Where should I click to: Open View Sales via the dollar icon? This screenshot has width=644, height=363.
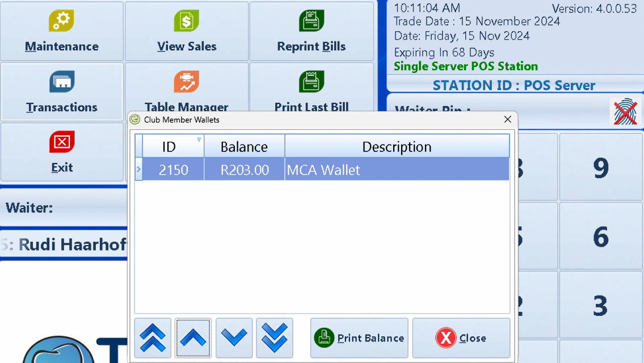[186, 21]
